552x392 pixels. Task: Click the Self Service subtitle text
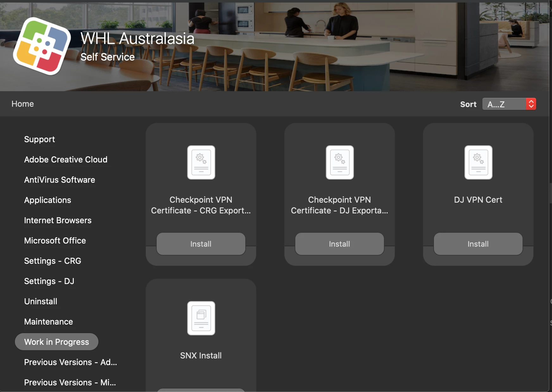108,57
